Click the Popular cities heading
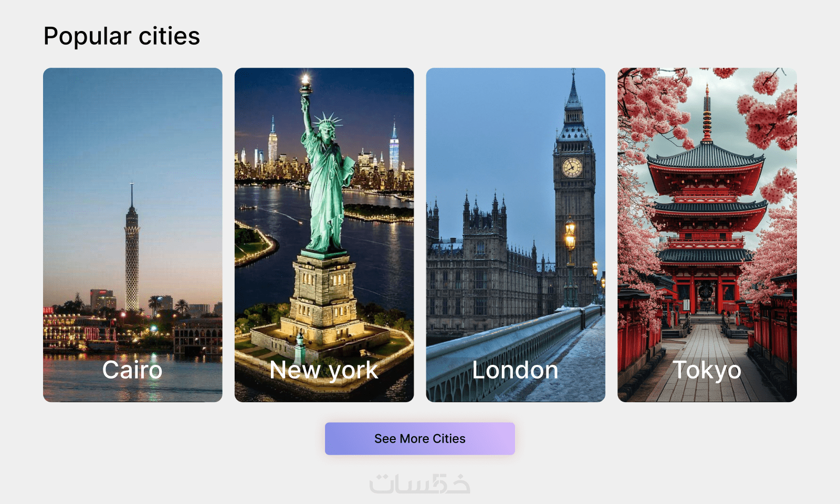 coord(122,36)
